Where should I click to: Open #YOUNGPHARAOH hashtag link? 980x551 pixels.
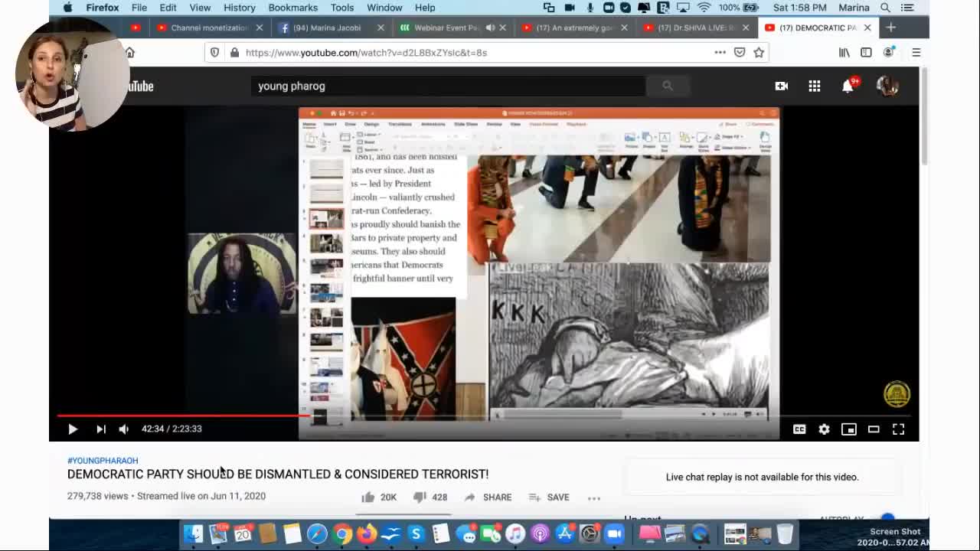click(x=103, y=461)
